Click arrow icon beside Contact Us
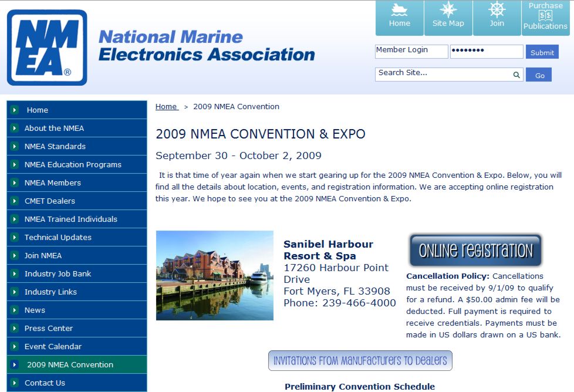Screen dimensions: 574x392 [x=15, y=383]
